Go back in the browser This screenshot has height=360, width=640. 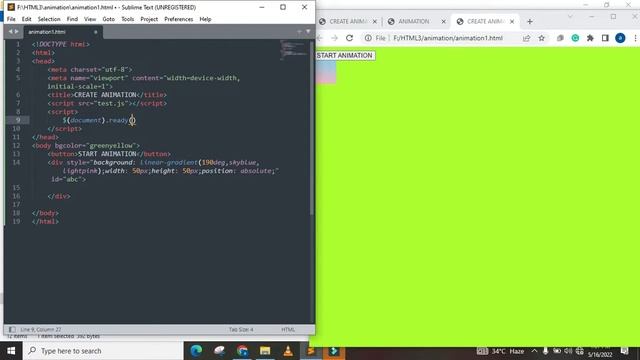(x=320, y=38)
